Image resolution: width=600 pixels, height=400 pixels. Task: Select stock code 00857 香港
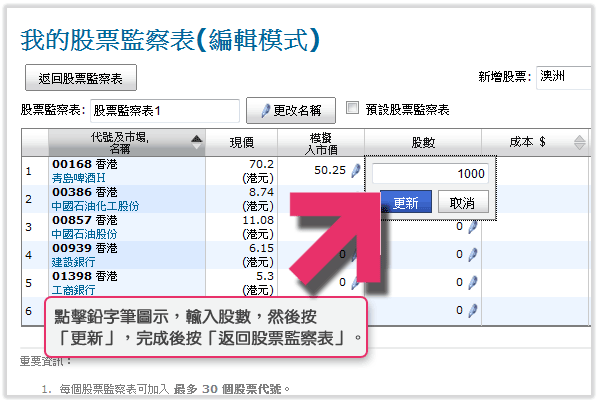(85, 220)
